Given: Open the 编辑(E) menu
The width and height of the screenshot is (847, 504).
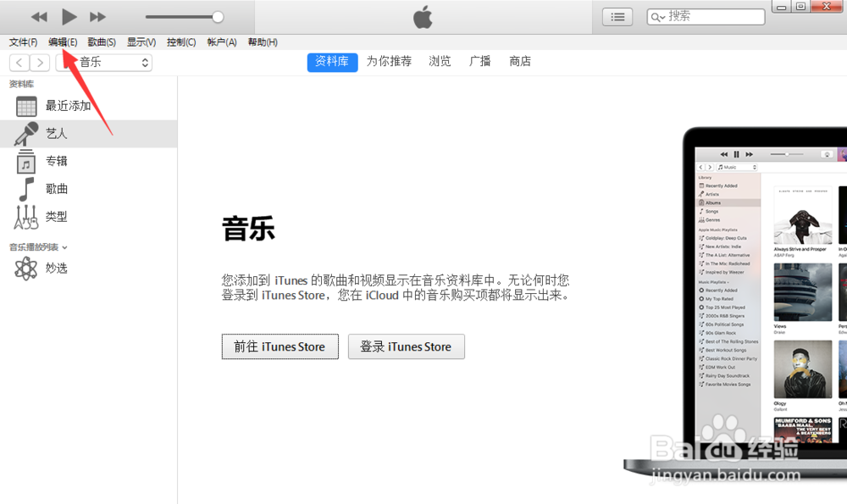Looking at the screenshot, I should point(63,42).
